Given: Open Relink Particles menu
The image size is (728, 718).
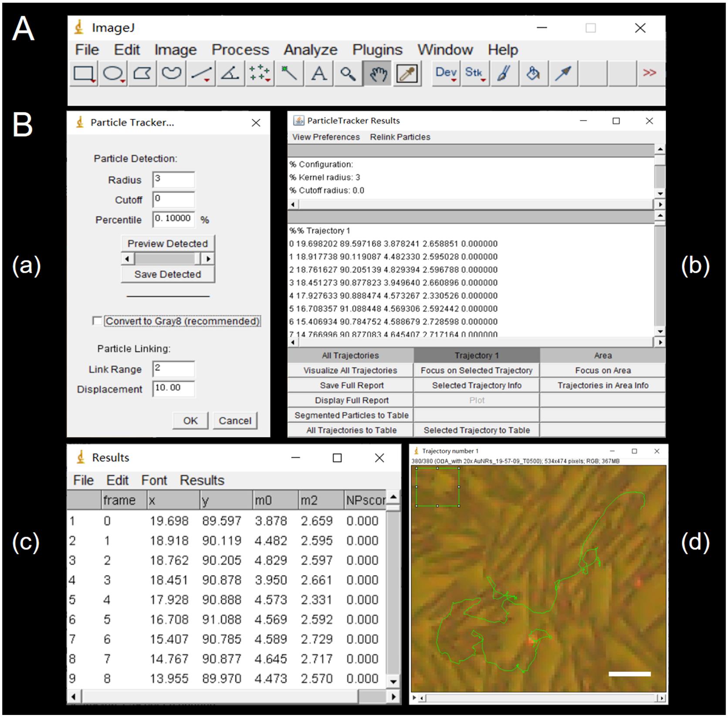Looking at the screenshot, I should [x=400, y=137].
